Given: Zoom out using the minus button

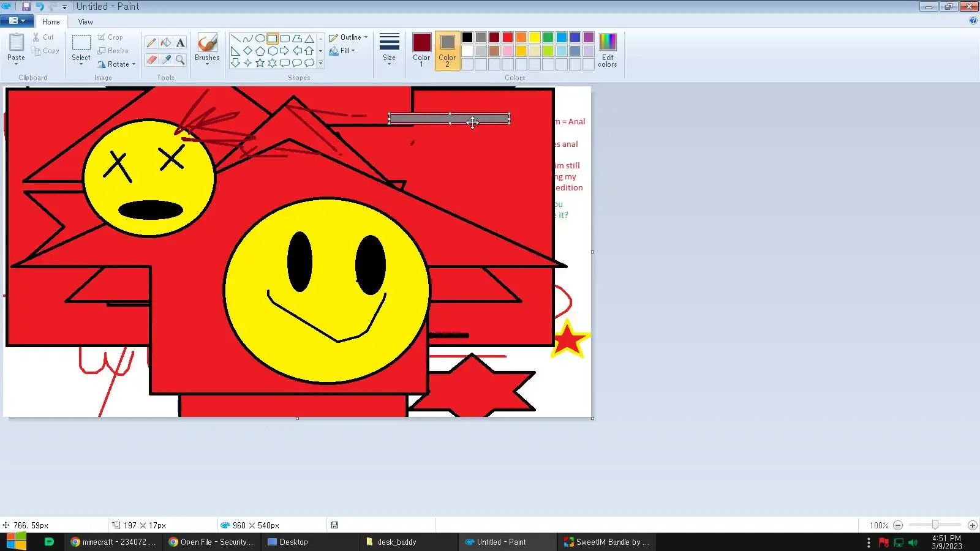Looking at the screenshot, I should [898, 525].
